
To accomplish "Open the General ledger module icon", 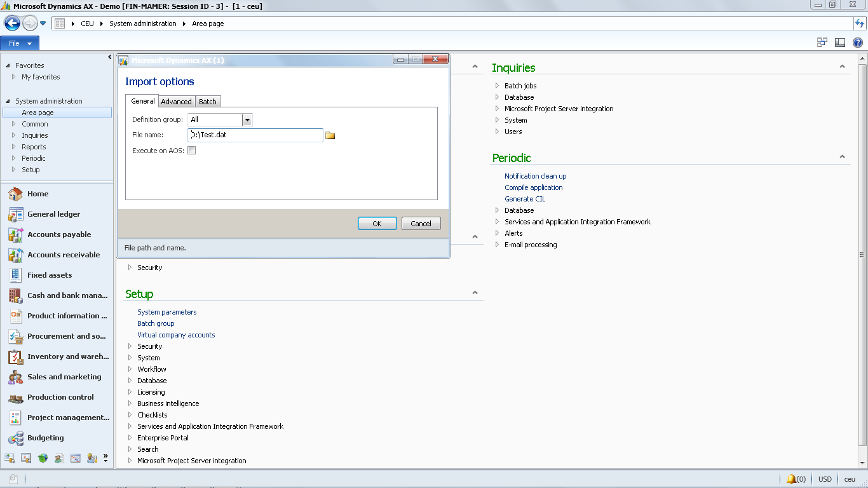I will (15, 214).
